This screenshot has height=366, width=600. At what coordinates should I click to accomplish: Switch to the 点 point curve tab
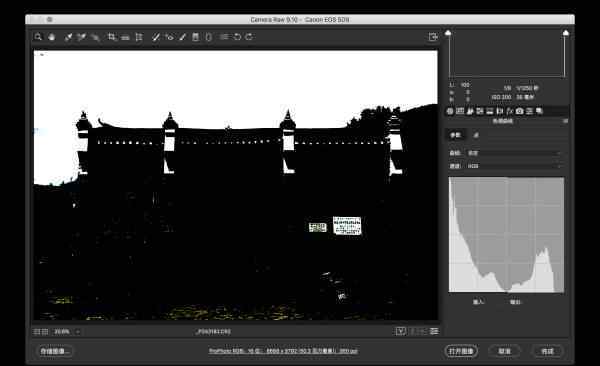pyautogui.click(x=476, y=135)
